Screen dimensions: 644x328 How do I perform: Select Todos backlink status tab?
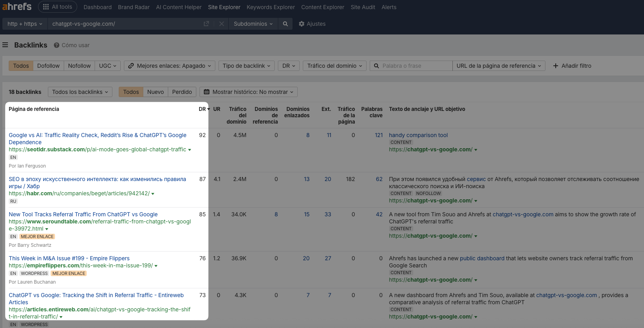pos(131,92)
